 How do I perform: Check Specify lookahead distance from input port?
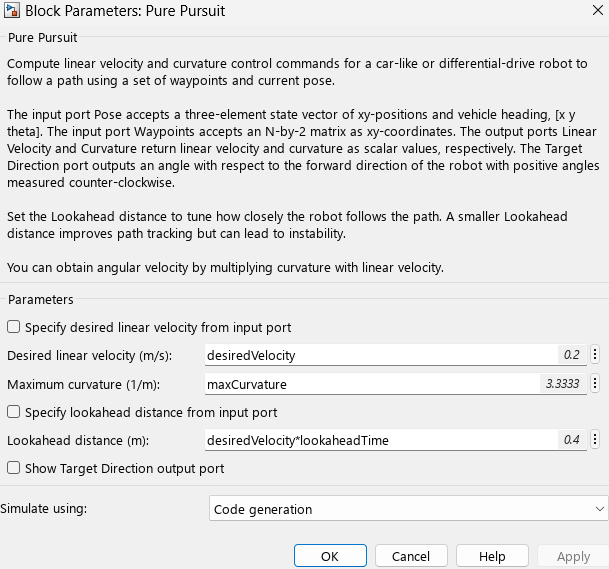(13, 412)
